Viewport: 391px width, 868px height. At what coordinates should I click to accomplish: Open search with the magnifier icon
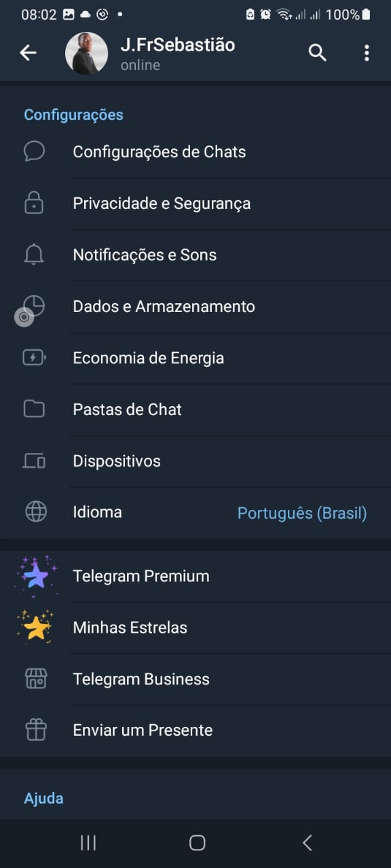(318, 53)
